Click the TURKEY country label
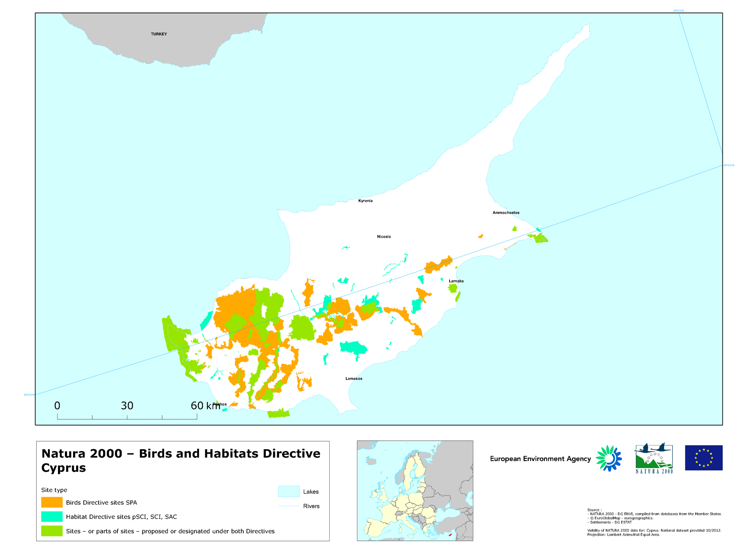The height and width of the screenshot is (550, 756). point(159,34)
